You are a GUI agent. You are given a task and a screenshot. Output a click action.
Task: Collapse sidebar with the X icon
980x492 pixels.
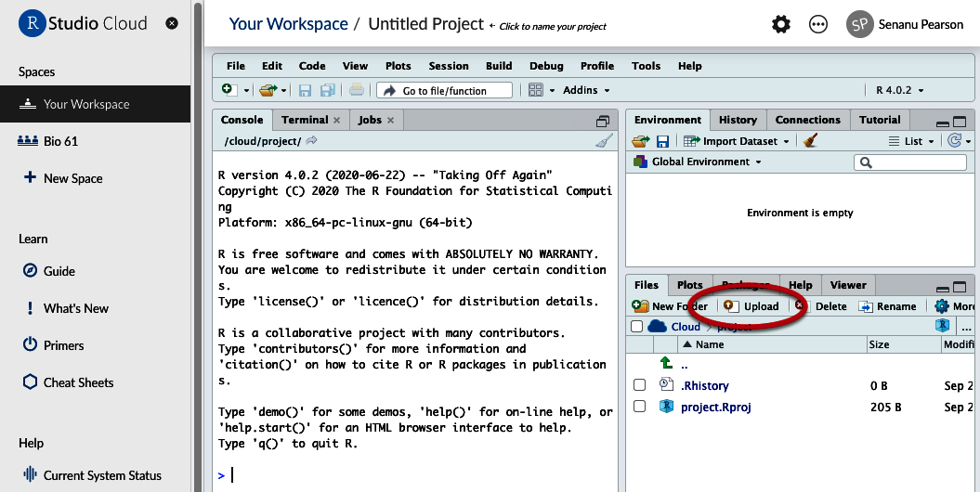pos(171,23)
